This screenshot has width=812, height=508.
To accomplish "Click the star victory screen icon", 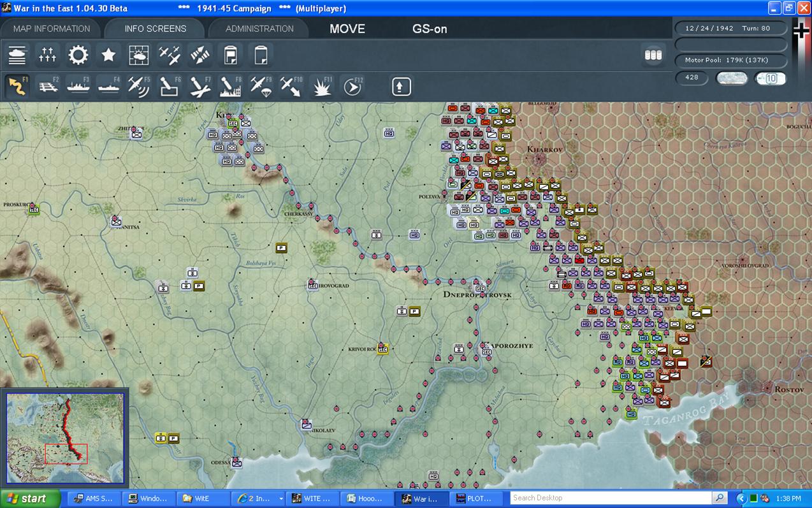I will 108,55.
